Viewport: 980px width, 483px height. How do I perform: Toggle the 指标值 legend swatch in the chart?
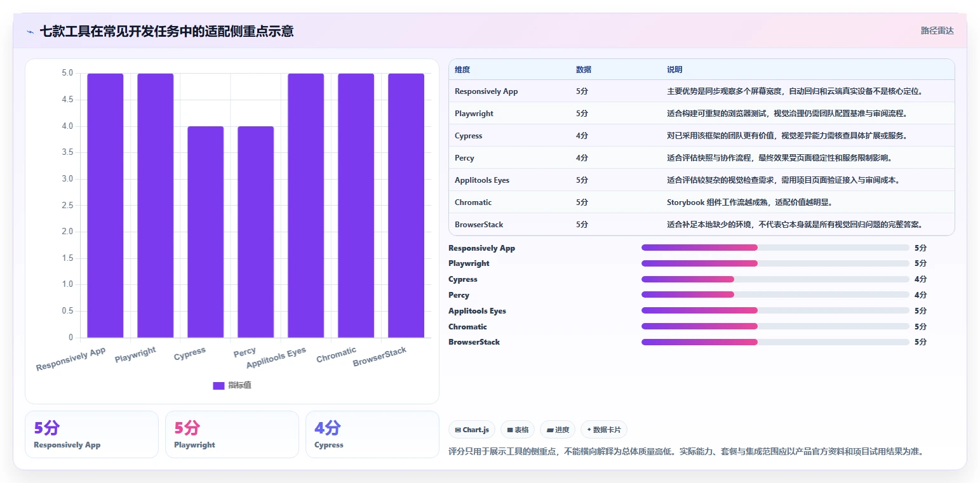tap(218, 385)
